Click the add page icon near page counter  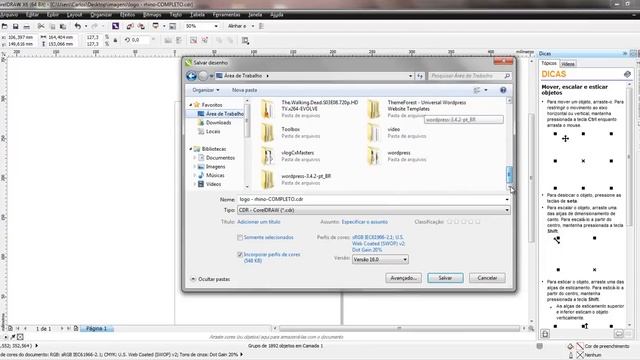[x=10, y=328]
